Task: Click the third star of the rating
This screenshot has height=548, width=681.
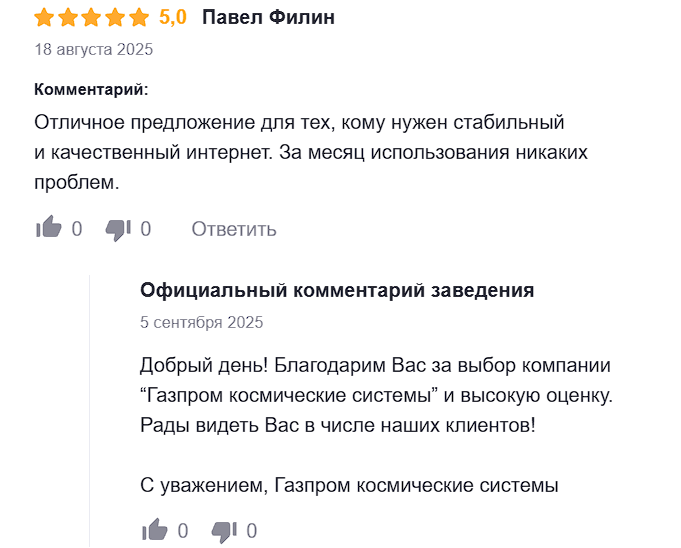Action: click(x=92, y=18)
